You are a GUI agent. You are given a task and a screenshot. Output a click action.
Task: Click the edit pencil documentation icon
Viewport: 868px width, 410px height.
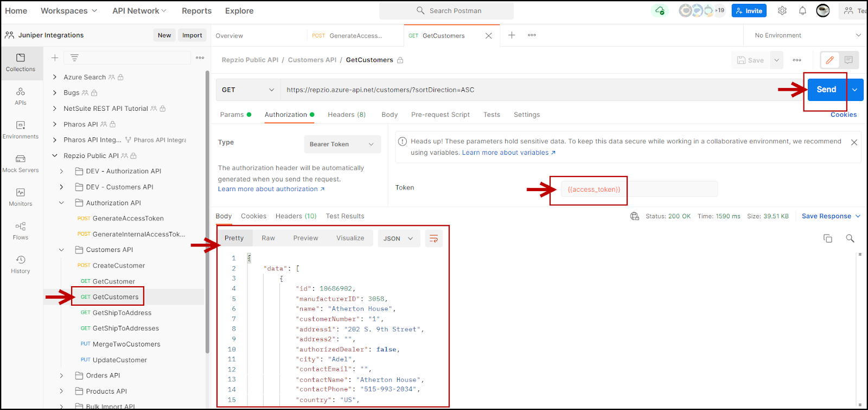829,60
